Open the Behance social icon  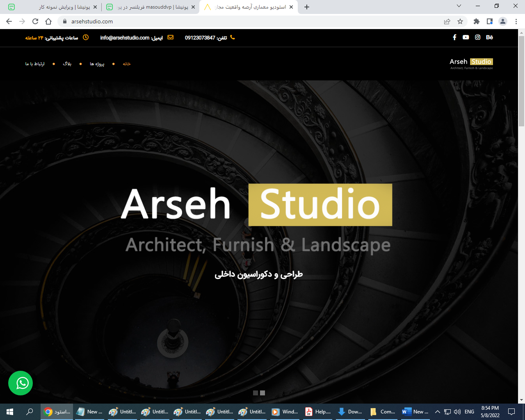point(489,37)
